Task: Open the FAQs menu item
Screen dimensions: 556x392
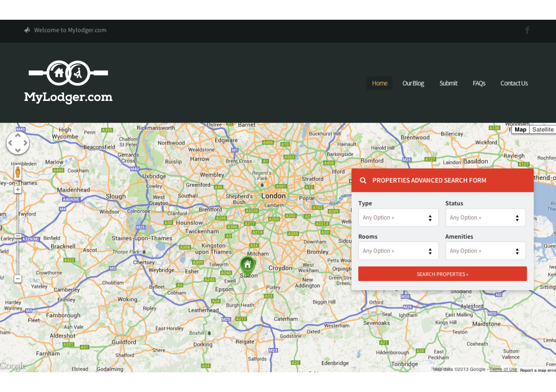Action: tap(479, 83)
